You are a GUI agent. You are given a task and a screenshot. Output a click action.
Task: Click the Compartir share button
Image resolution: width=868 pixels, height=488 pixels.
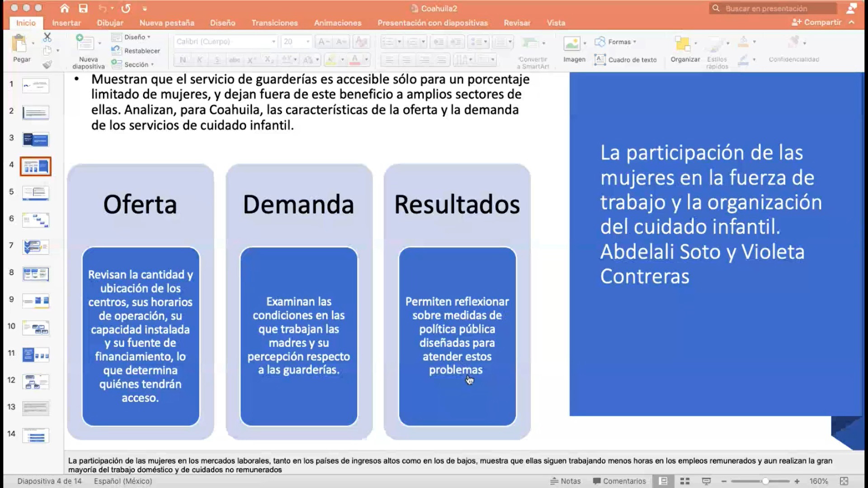pyautogui.click(x=817, y=22)
